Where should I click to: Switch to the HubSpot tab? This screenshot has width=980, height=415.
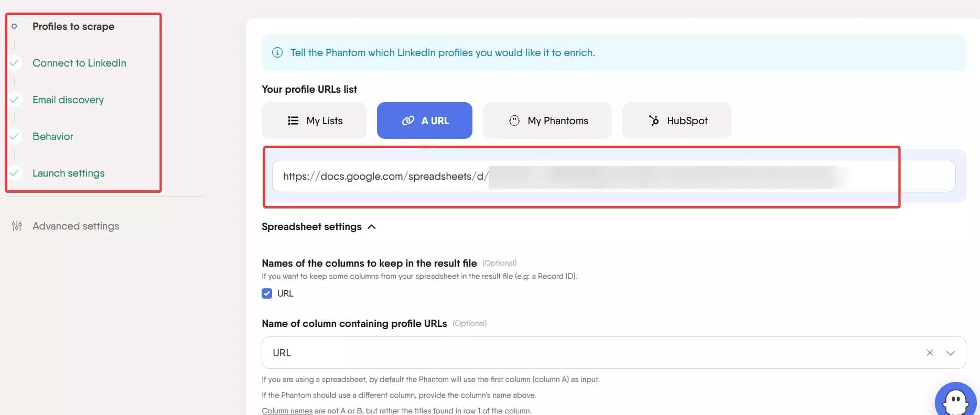coord(676,120)
